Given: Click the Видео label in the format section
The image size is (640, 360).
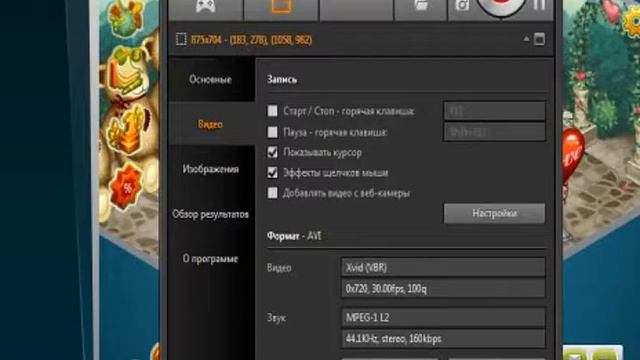Looking at the screenshot, I should click(279, 268).
